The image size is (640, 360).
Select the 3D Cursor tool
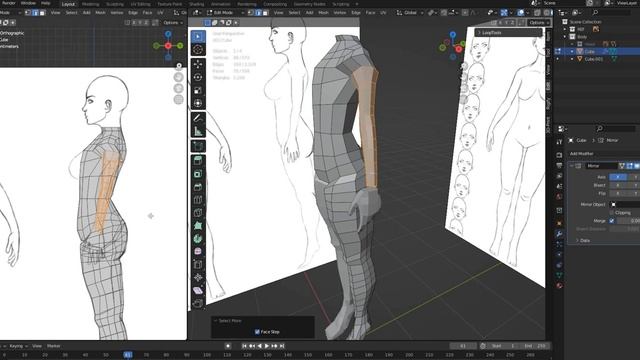tap(198, 50)
